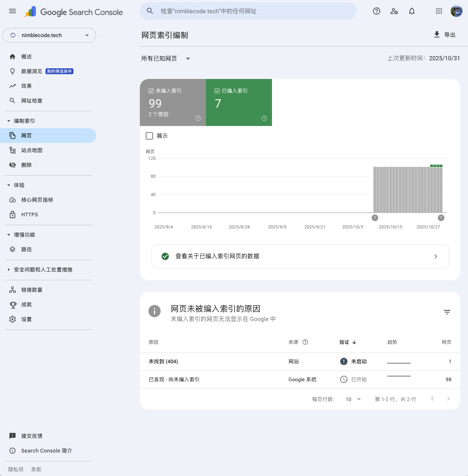Open the hamburger main menu
This screenshot has height=476, width=468.
[12, 11]
